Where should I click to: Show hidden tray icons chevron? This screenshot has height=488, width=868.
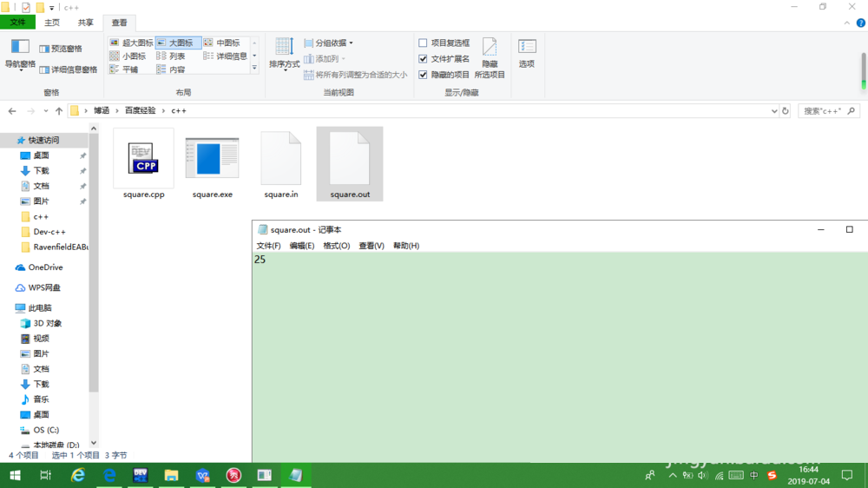pos(673,475)
